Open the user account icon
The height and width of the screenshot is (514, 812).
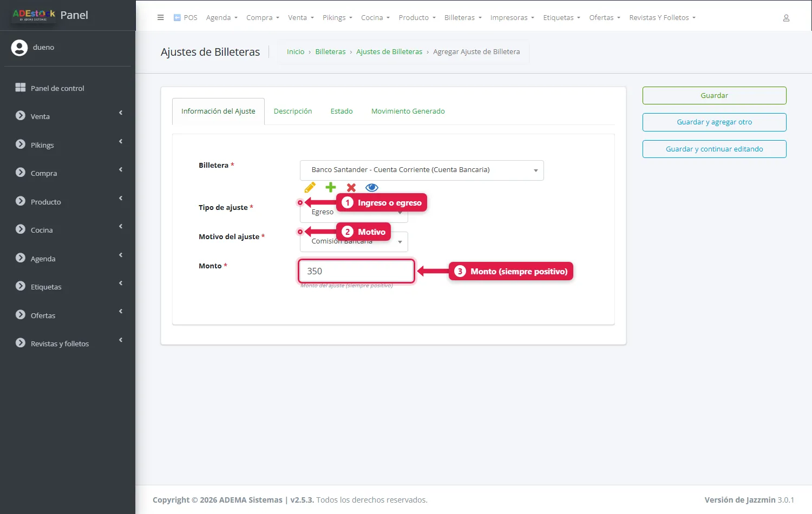[x=786, y=18]
